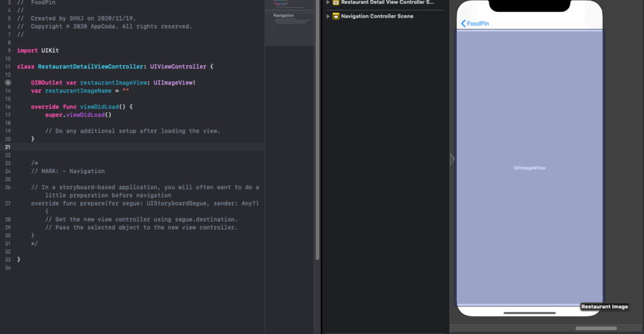This screenshot has width=644, height=334.
Task: Tap the FoodPin back button label
Action: 478,23
